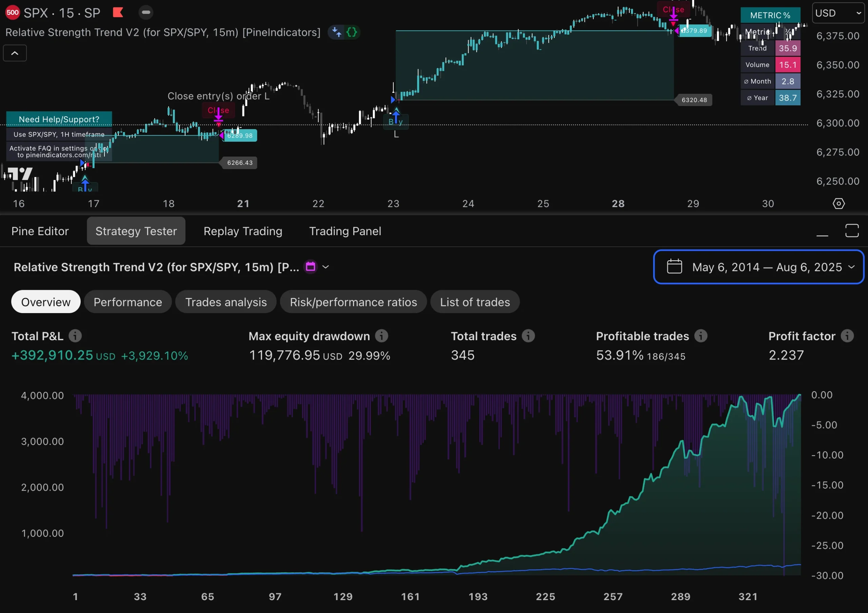The width and height of the screenshot is (868, 613).
Task: Collapse the indicator legend with the up chevron
Action: (x=15, y=53)
